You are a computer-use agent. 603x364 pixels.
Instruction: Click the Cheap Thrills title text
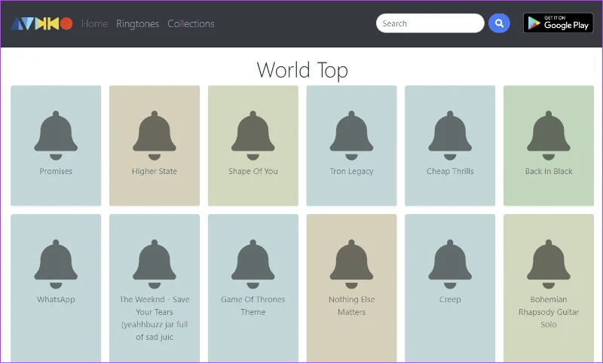pyautogui.click(x=450, y=171)
